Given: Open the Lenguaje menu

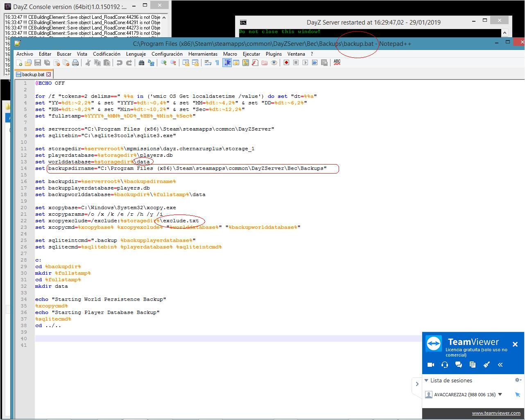Looking at the screenshot, I should 136,54.
